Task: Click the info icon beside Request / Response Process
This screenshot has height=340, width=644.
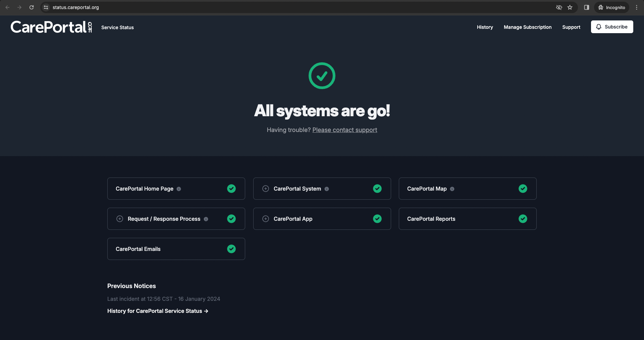Action: [x=206, y=219]
